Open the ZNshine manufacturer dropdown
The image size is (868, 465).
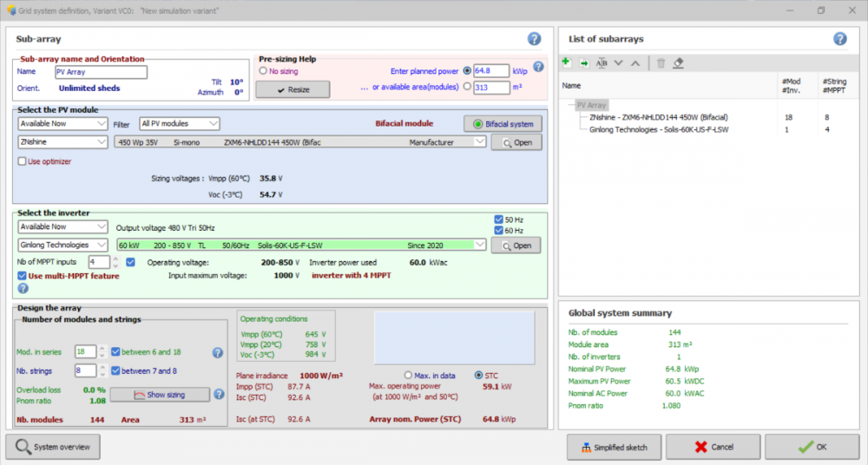tap(62, 141)
